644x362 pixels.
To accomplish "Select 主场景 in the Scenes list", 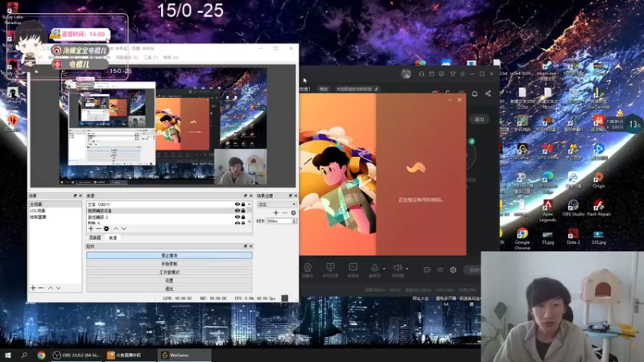I will coord(55,204).
